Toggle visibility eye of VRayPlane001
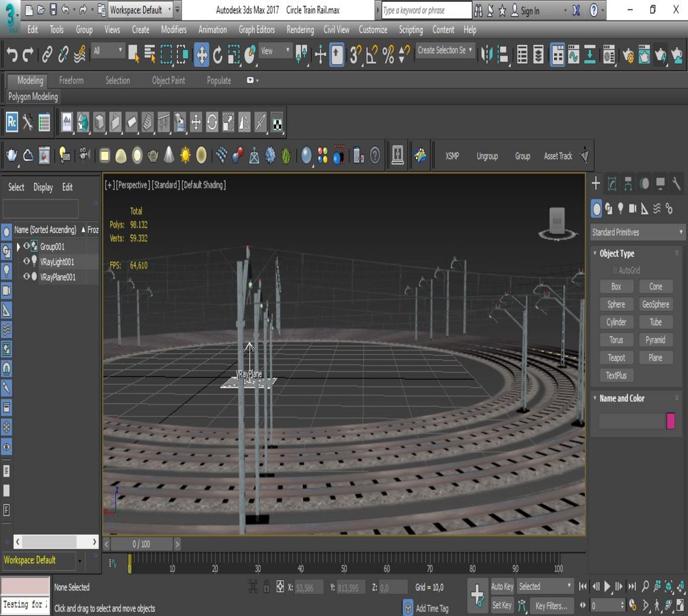The width and height of the screenshot is (688, 616). pos(26,277)
